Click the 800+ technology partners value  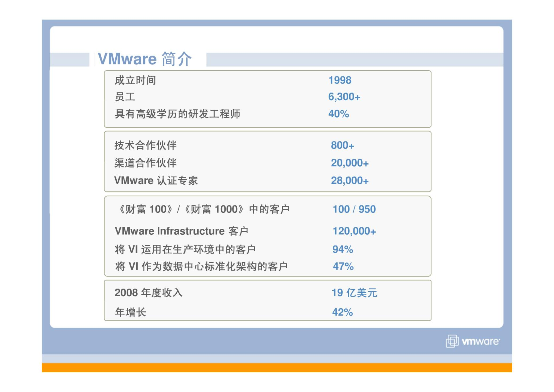pos(342,145)
